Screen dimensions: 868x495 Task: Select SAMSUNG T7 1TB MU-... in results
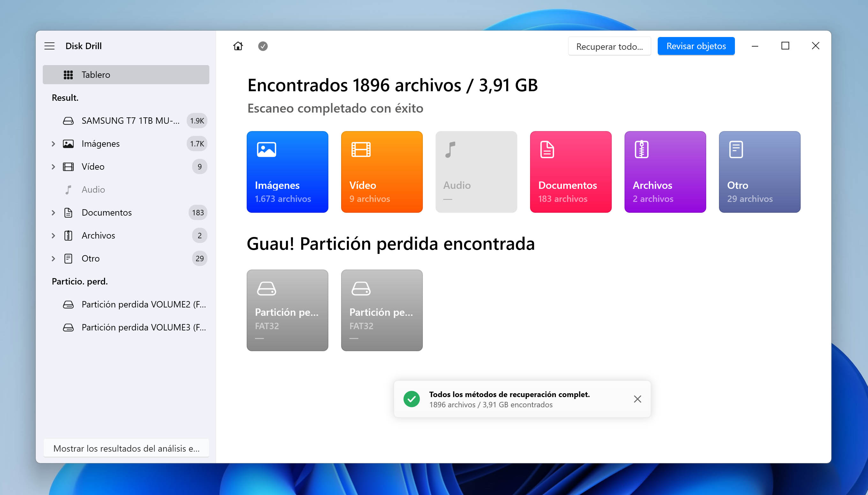[x=131, y=121]
